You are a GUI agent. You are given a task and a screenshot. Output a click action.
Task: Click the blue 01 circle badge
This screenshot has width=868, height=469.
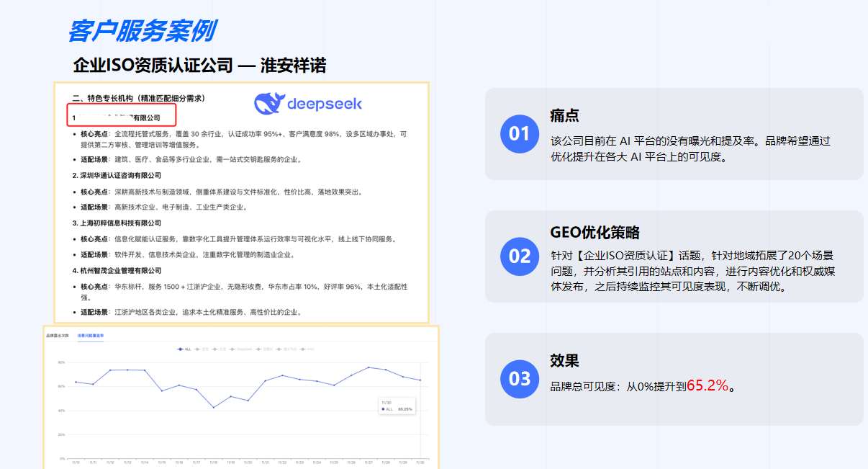coord(519,134)
